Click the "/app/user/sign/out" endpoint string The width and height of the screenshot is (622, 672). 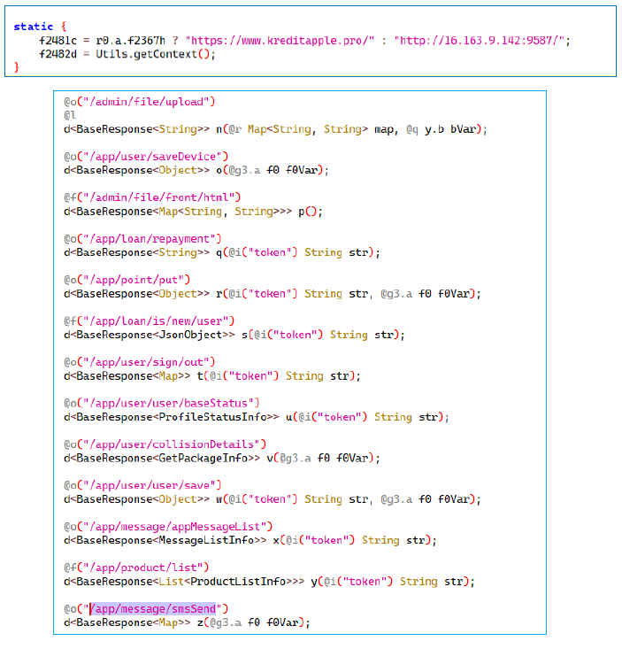click(x=149, y=362)
